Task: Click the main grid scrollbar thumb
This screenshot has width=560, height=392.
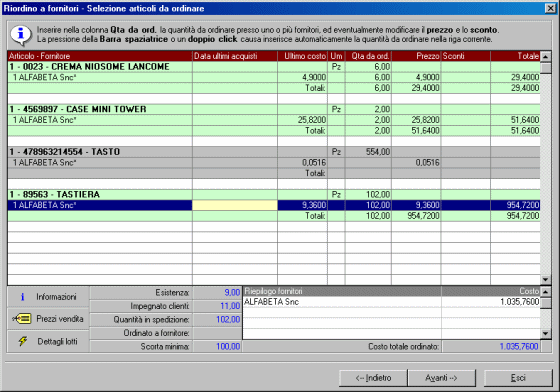Action: click(x=545, y=68)
